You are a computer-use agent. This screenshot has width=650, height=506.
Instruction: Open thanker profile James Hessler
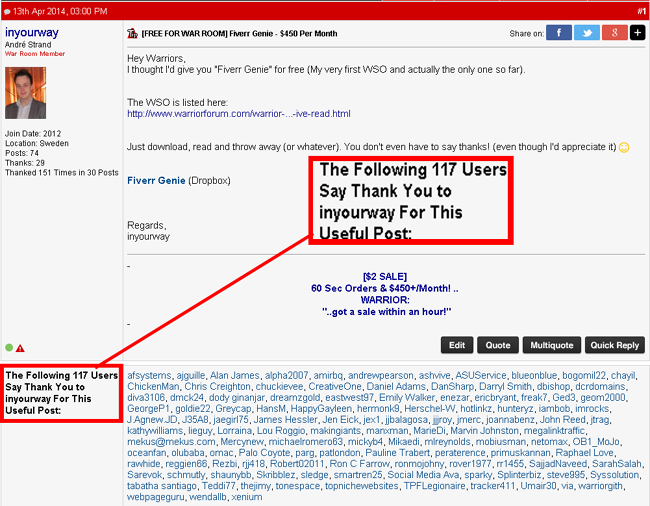tap(285, 420)
